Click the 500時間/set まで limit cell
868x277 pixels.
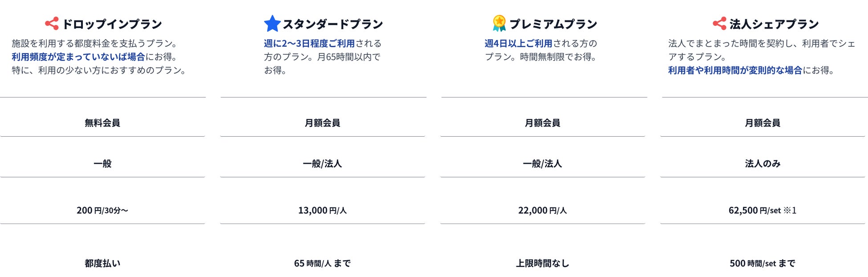click(762, 263)
